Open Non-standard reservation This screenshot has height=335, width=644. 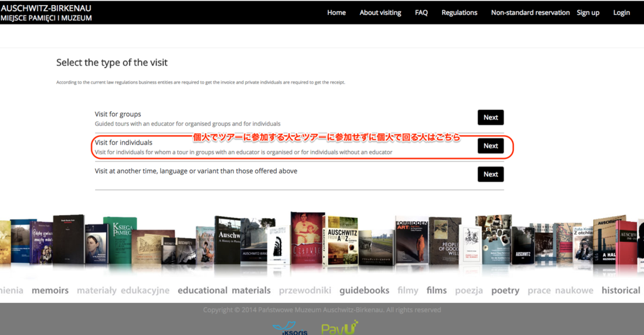tap(530, 13)
